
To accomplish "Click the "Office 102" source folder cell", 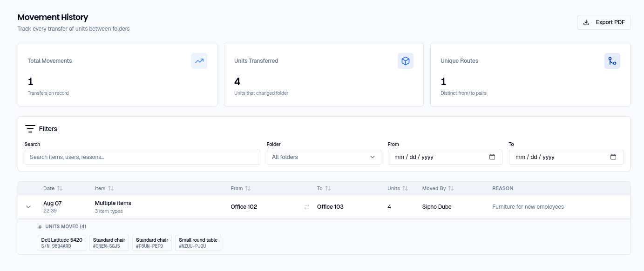I will [244, 207].
